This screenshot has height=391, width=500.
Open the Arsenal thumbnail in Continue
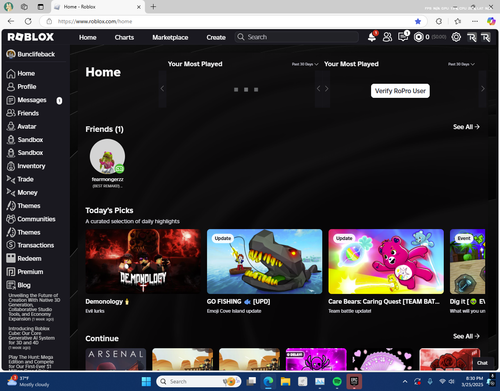pos(116,359)
